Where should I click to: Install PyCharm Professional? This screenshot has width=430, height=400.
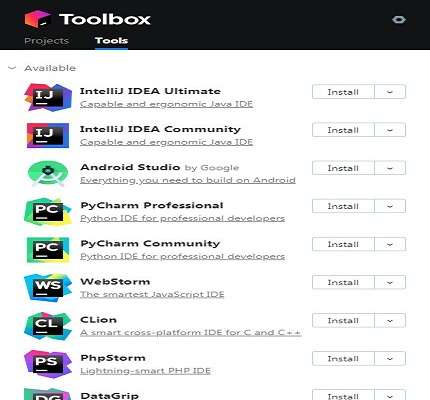pyautogui.click(x=343, y=206)
